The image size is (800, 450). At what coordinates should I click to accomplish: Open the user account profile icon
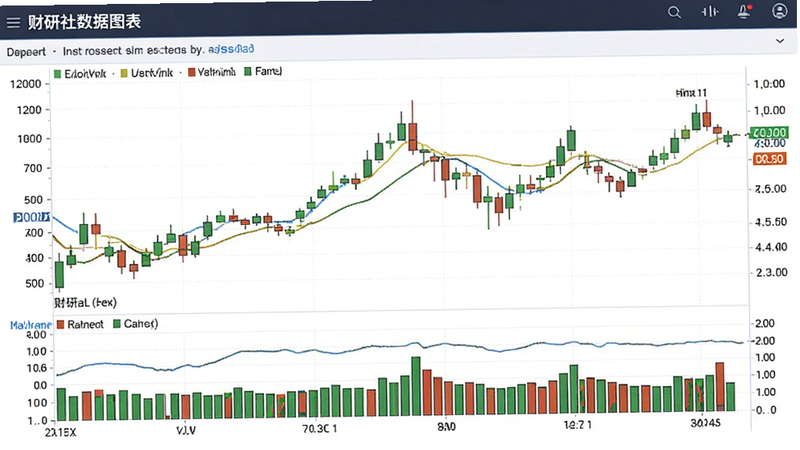coord(779,11)
